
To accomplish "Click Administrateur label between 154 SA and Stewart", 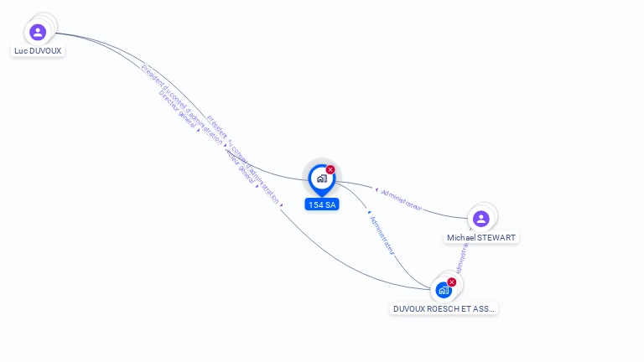I will [x=401, y=200].
